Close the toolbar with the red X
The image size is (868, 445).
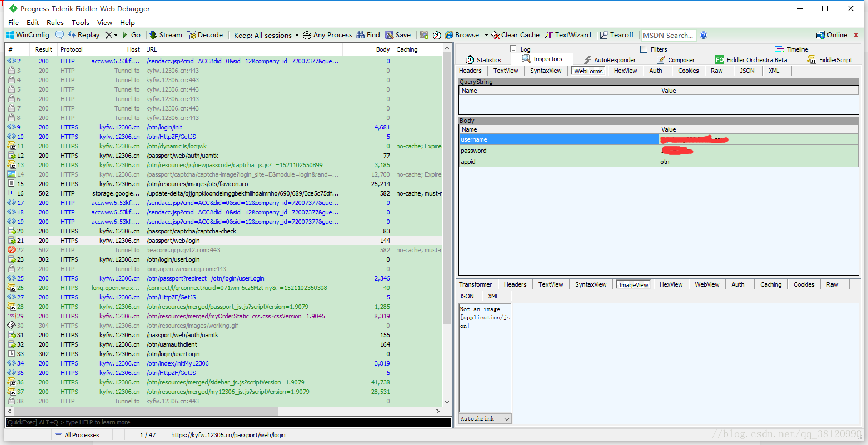point(856,35)
